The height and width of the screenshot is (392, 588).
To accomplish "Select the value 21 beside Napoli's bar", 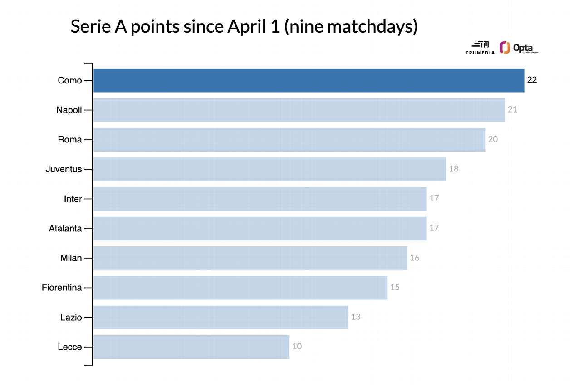I will pos(512,110).
